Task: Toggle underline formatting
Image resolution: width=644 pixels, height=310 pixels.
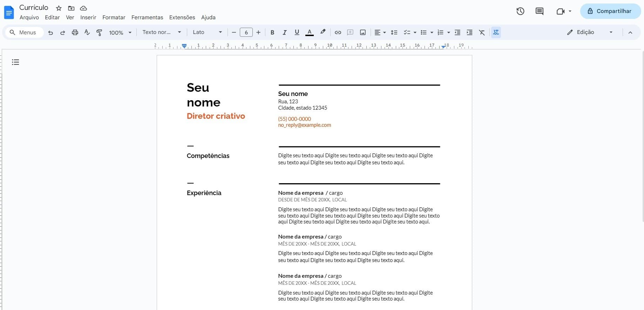Action: (x=297, y=33)
